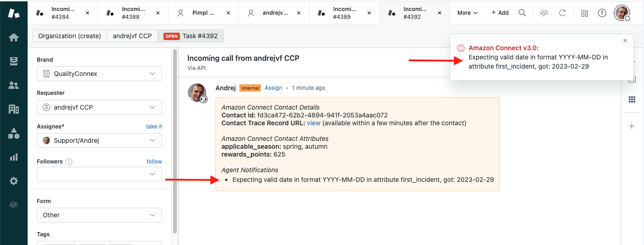
Task: Expand the Assignee dropdown Support/Andrej
Action: (x=99, y=140)
